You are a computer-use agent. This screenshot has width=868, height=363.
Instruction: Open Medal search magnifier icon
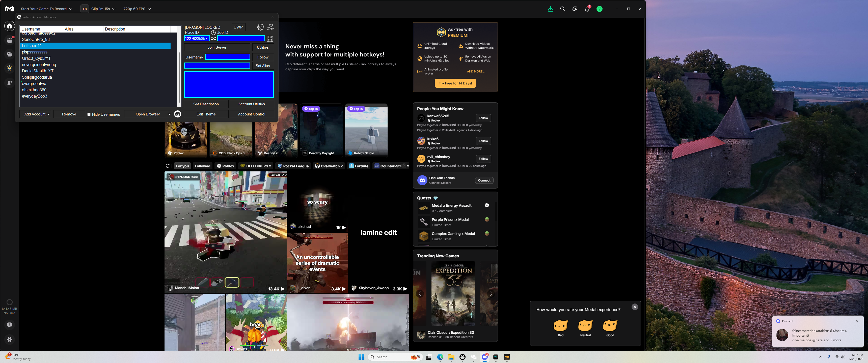(562, 9)
